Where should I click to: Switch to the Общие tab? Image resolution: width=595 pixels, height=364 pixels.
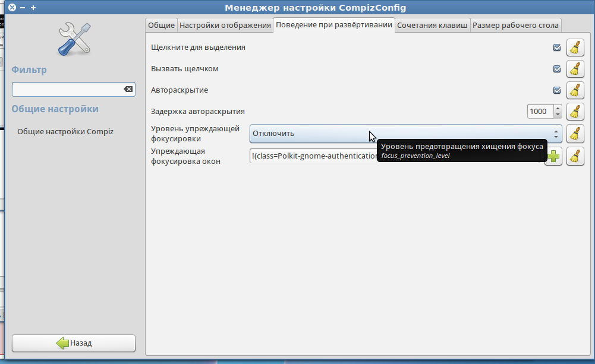[161, 26]
